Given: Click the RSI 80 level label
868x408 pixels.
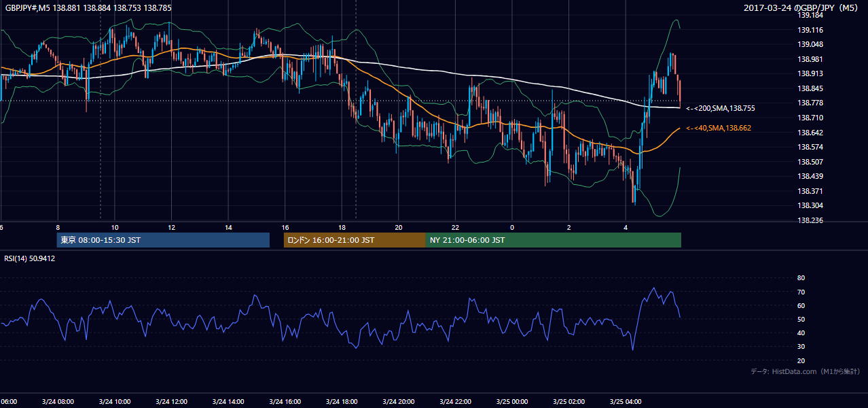Looking at the screenshot, I should (801, 278).
